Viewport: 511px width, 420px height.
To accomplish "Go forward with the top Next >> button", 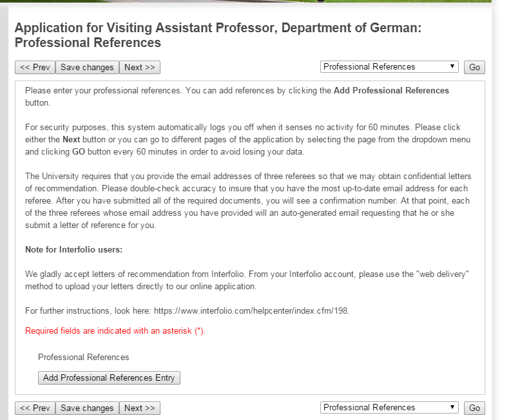I will point(139,67).
